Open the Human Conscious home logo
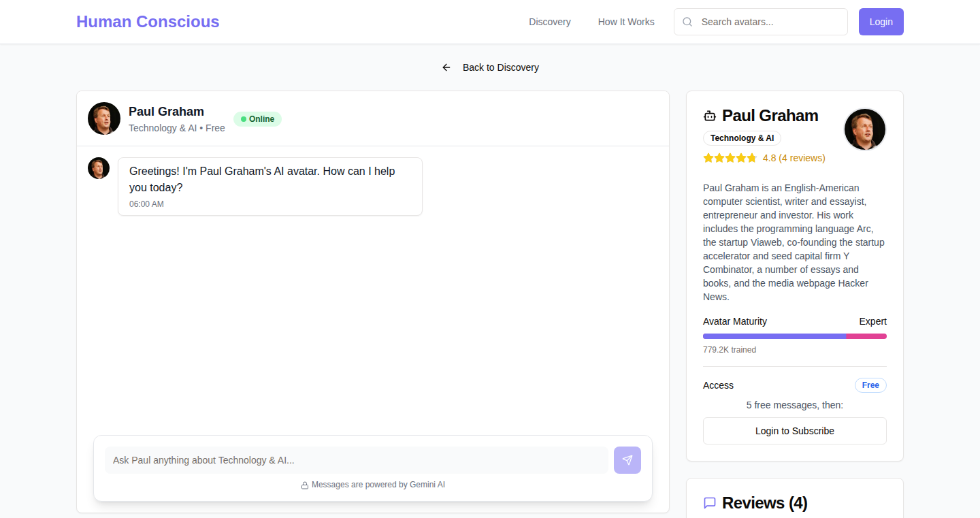 [148, 22]
